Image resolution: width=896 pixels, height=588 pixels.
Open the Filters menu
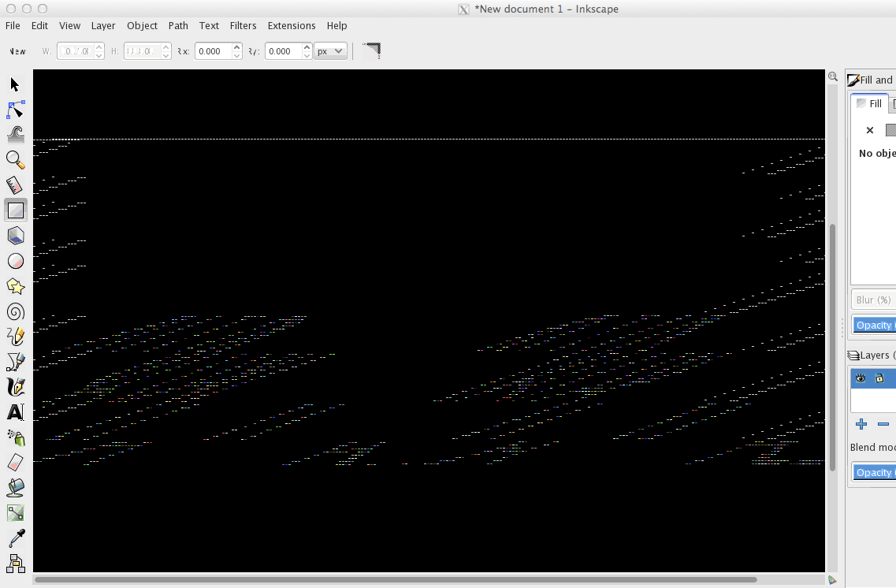[243, 25]
